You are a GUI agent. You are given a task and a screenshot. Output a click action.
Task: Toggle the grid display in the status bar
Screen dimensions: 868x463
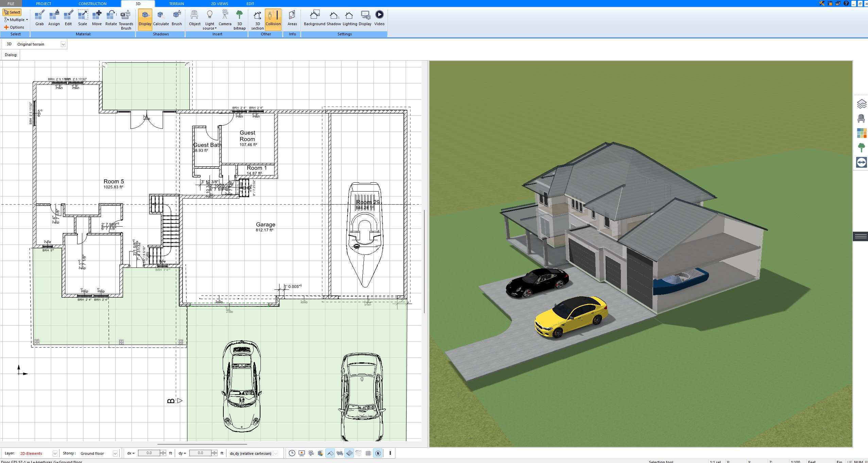(x=368, y=453)
